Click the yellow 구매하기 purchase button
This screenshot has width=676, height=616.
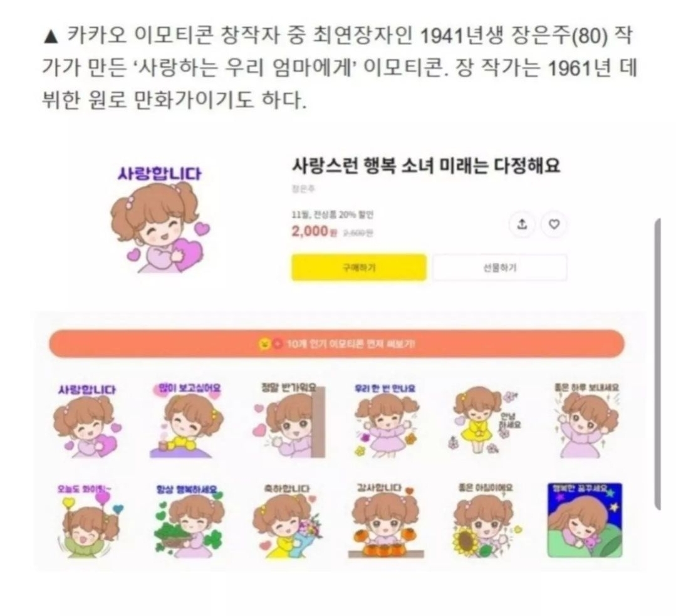(359, 268)
